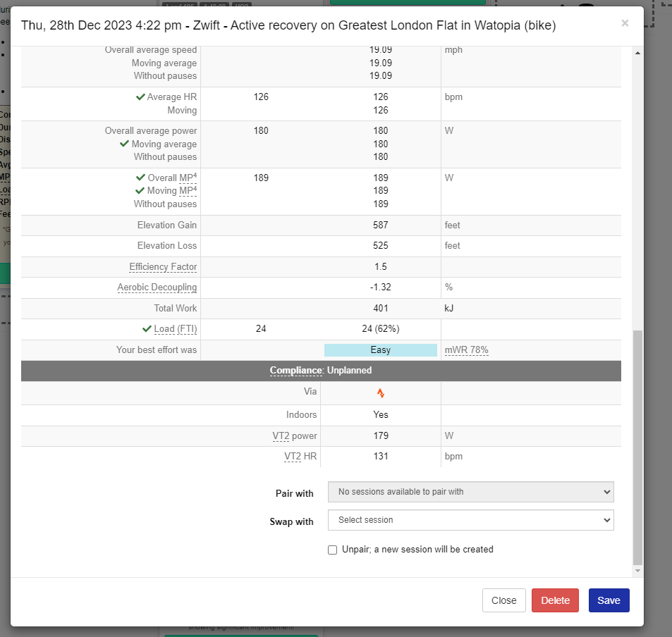Viewport: 672px width, 637px height.
Task: Click the checkmark next to Moving average power
Action: tap(125, 144)
